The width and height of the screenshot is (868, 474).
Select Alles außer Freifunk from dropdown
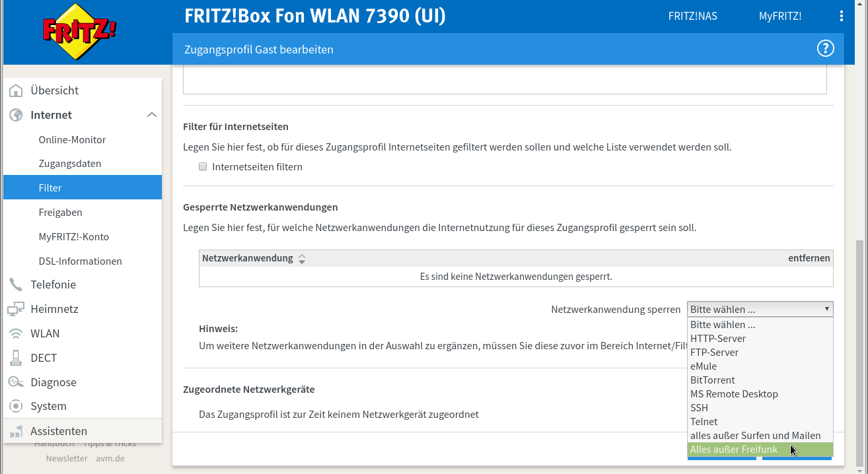733,450
